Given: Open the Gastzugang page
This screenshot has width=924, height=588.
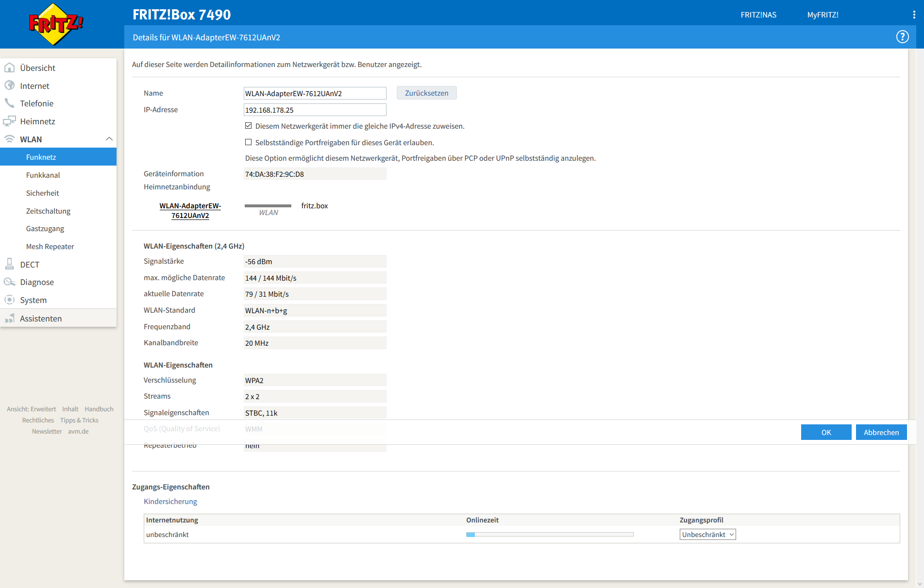Looking at the screenshot, I should coord(45,228).
